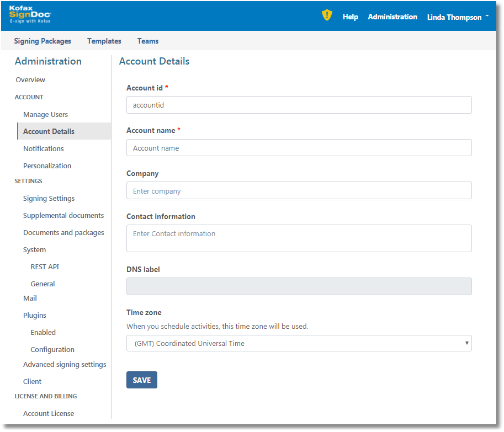Click the Contact information text area
The width and height of the screenshot is (504, 432).
click(x=299, y=238)
